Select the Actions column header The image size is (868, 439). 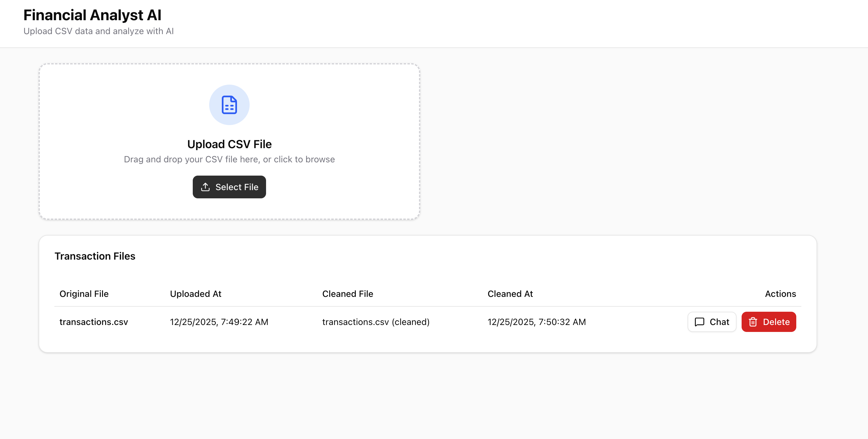780,294
